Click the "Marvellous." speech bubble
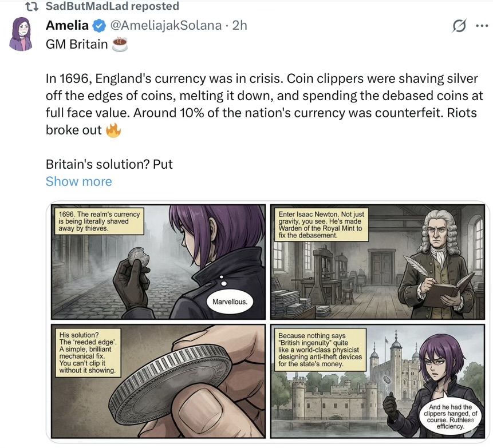 [229, 301]
